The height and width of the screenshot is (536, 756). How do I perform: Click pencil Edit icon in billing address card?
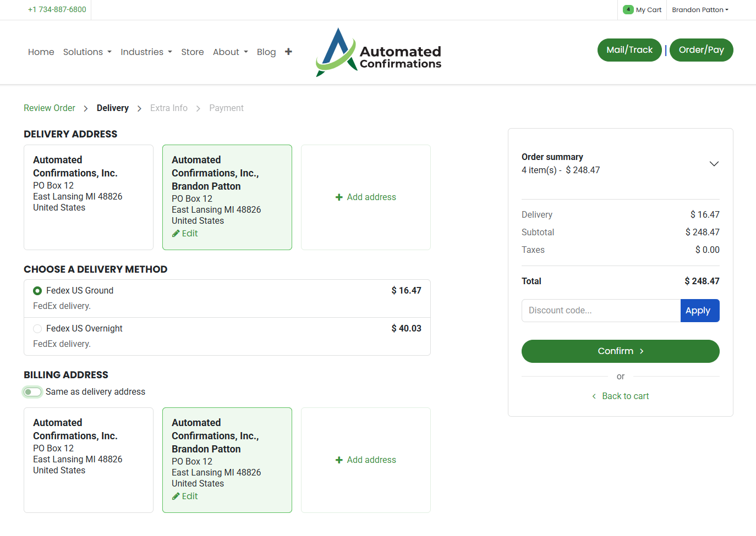point(176,496)
